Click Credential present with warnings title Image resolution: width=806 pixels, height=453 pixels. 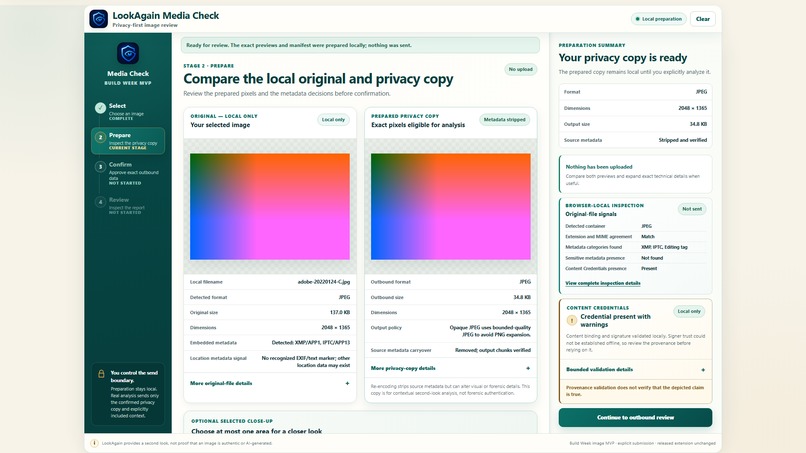pos(615,321)
